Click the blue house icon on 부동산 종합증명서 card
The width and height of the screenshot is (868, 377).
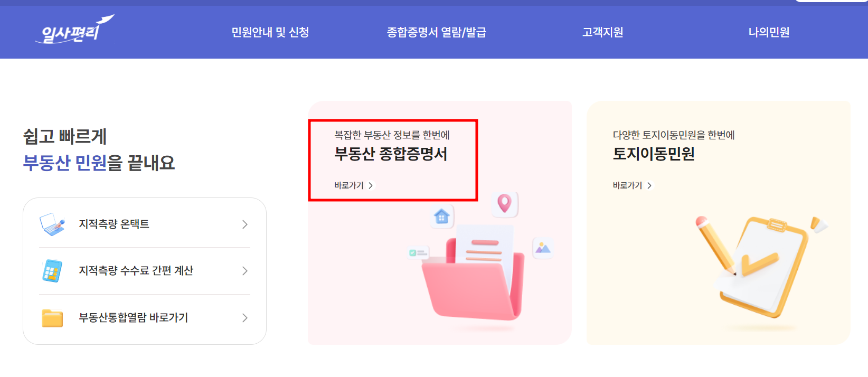click(441, 216)
